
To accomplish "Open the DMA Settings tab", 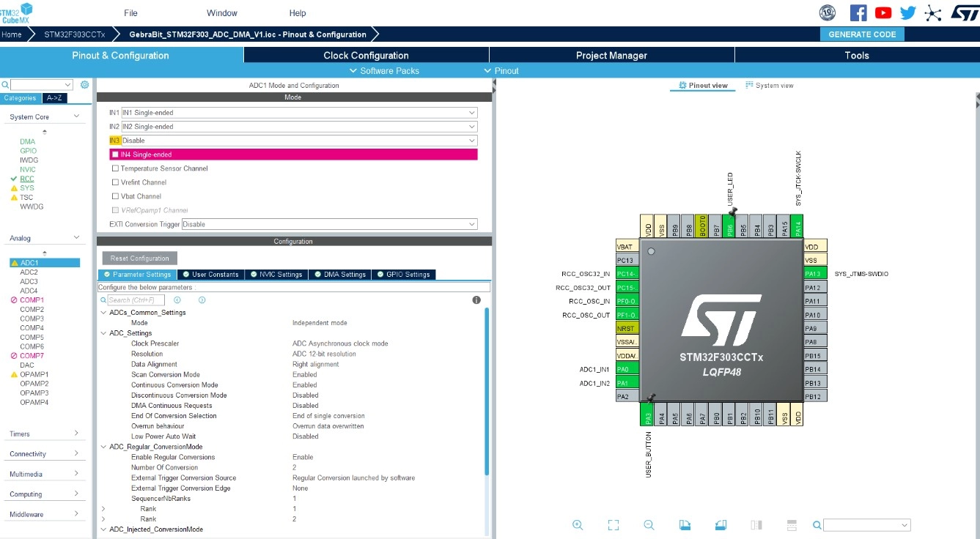I will tap(340, 275).
